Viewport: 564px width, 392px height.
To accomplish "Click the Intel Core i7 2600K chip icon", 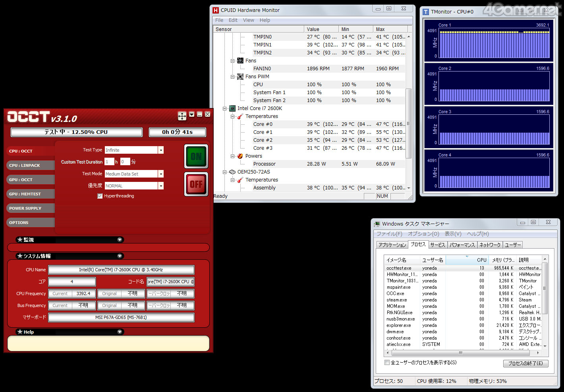I will (x=232, y=108).
